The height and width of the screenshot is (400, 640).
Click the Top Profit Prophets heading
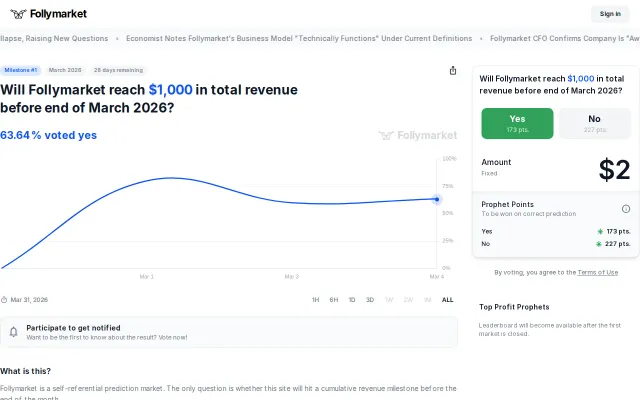click(514, 307)
